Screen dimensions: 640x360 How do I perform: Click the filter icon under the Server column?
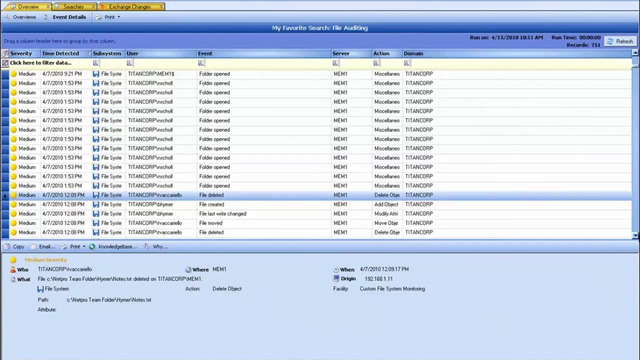336,63
